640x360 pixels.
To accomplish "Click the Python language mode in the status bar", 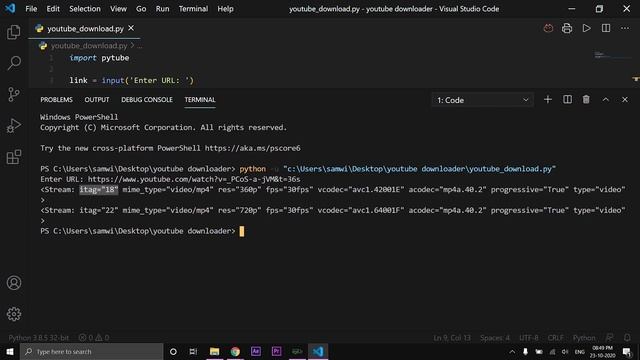I will (584, 338).
